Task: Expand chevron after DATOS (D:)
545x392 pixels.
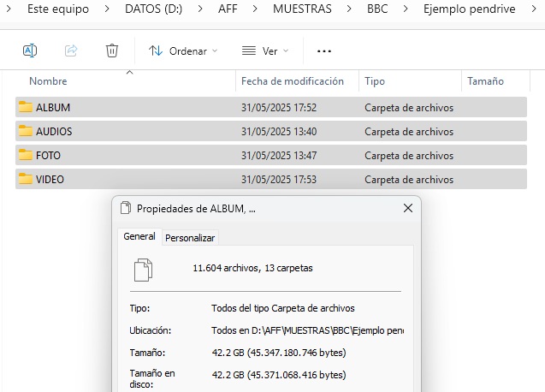Action: point(200,9)
